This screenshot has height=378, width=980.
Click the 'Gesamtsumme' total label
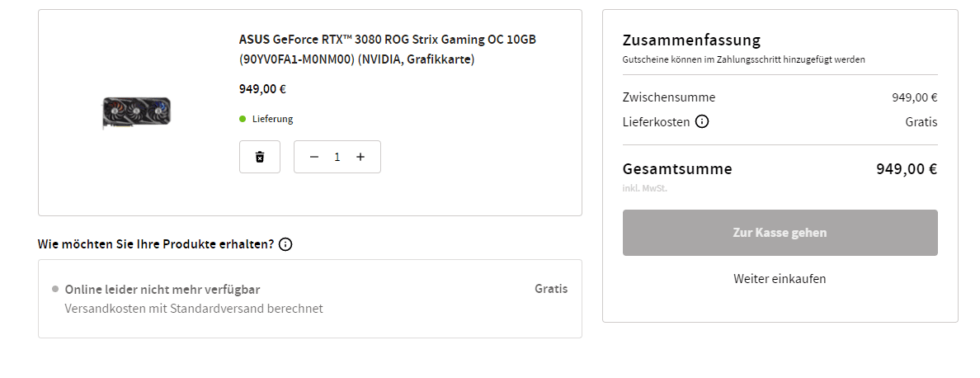(x=677, y=169)
